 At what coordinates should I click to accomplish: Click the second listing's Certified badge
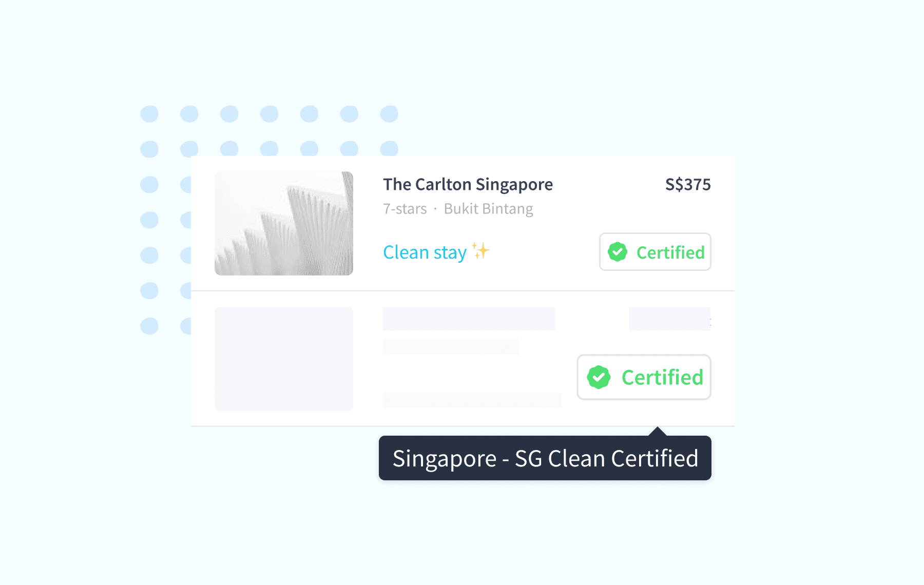click(644, 377)
